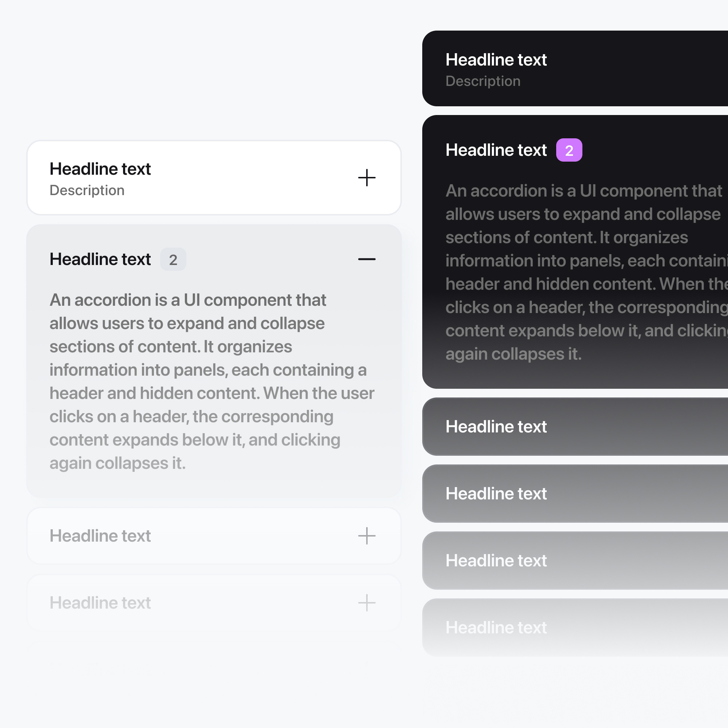Click dark panel headline next to purple badge
Viewport: 728px width, 728px height.
pyautogui.click(x=496, y=150)
